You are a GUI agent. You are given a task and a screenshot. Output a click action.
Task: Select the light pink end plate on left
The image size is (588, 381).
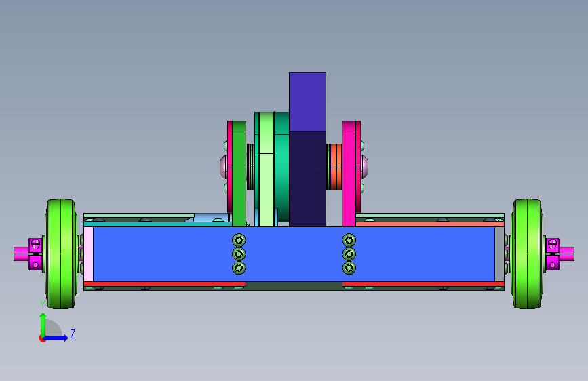click(88, 254)
